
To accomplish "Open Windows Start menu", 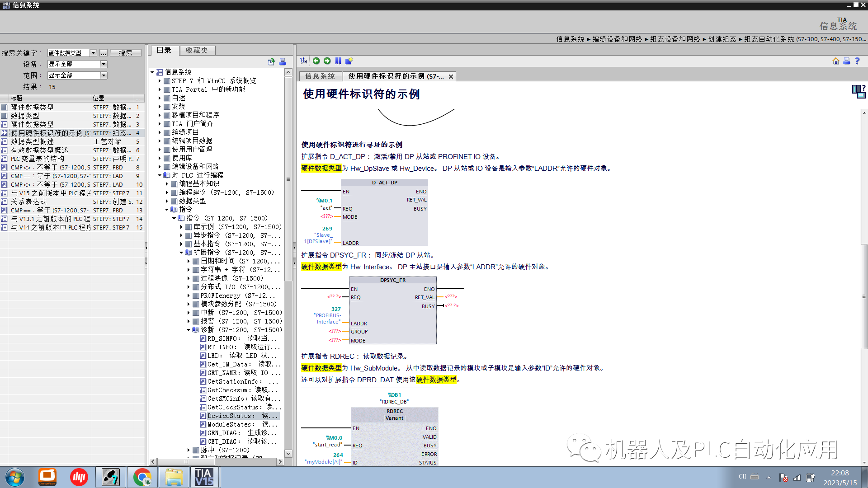I will pos(14,478).
